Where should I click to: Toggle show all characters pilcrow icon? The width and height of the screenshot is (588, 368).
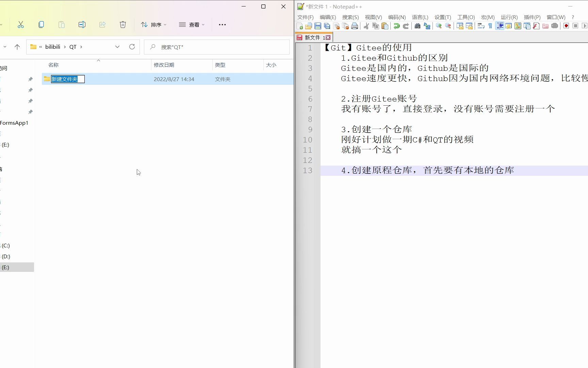(490, 26)
